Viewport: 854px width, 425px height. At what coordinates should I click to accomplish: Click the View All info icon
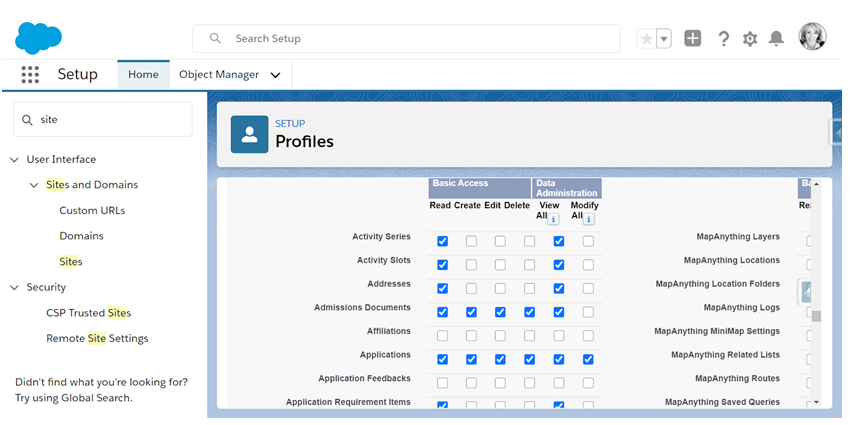point(554,219)
